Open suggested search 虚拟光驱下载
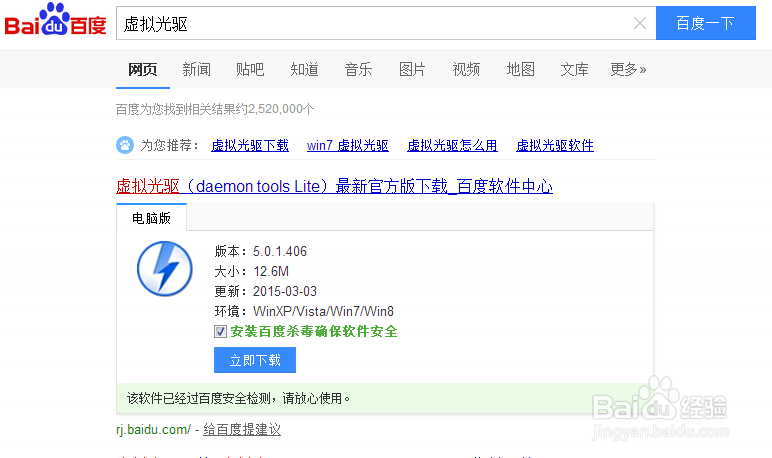The width and height of the screenshot is (772, 458). 250,146
